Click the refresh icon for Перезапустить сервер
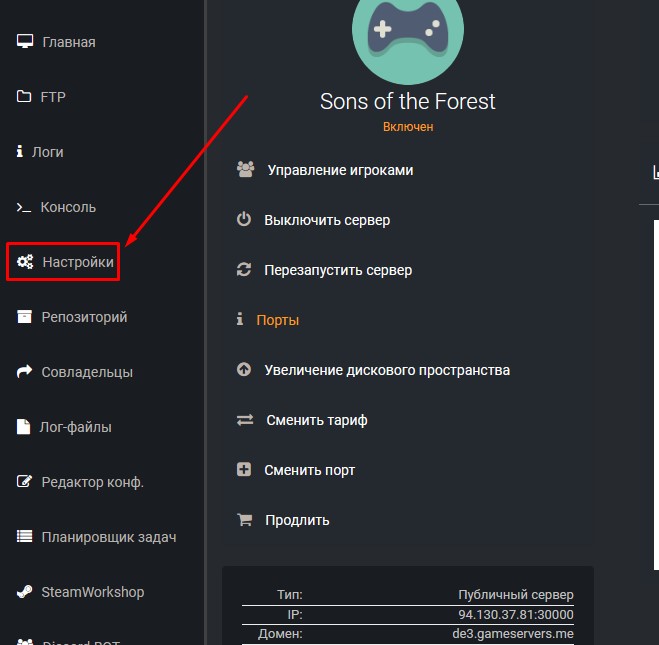Viewport: 659px width, 645px height. [x=244, y=270]
